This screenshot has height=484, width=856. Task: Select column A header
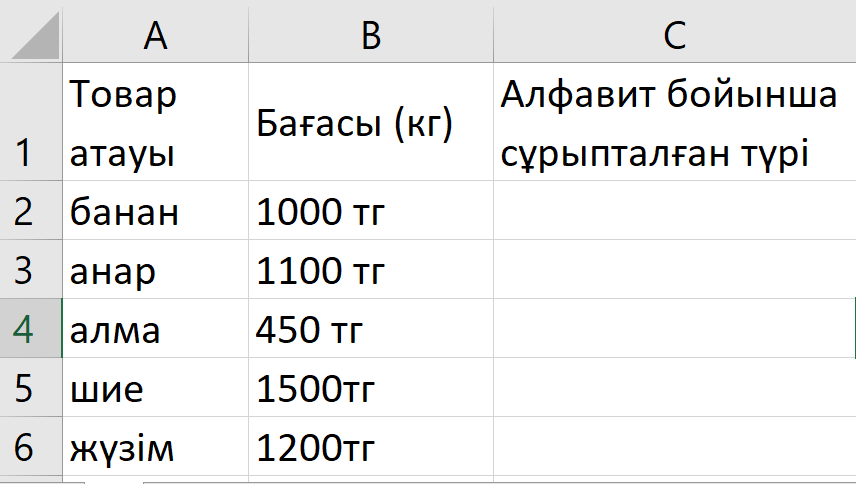155,35
